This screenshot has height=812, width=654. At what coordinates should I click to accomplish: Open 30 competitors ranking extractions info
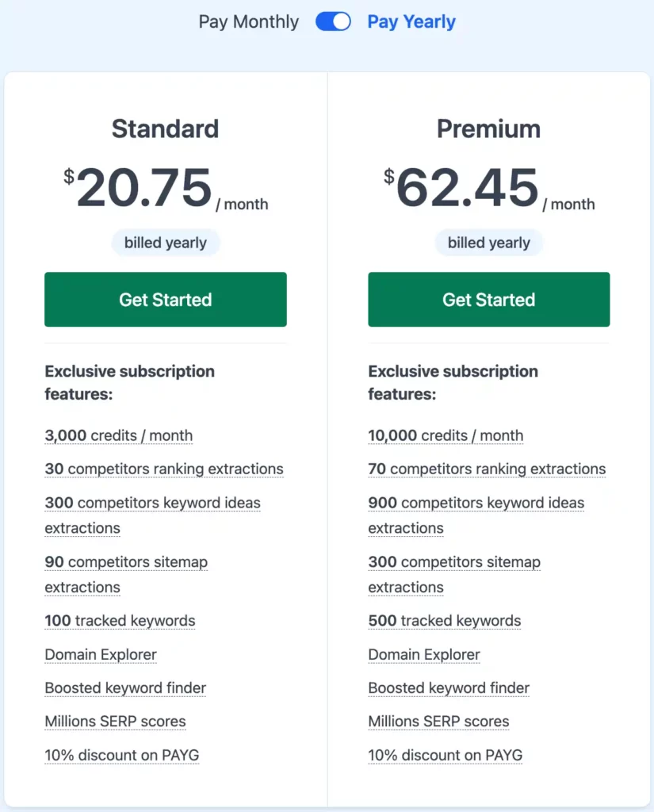163,469
